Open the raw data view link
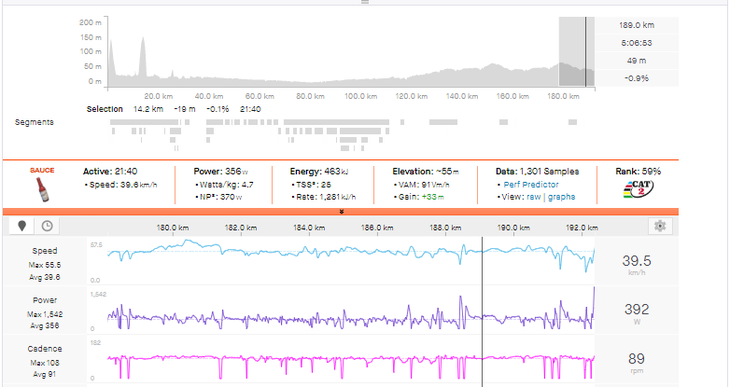 tap(534, 197)
